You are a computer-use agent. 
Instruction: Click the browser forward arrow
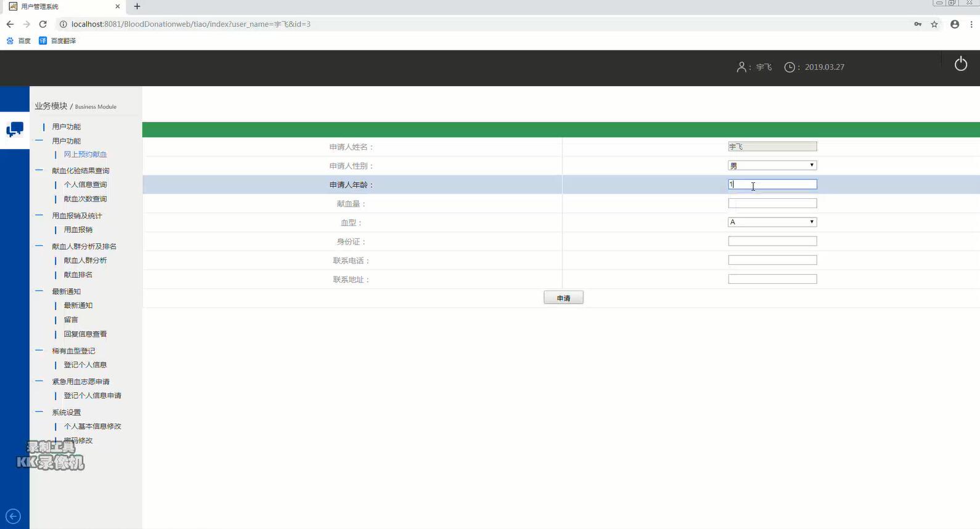coord(27,24)
